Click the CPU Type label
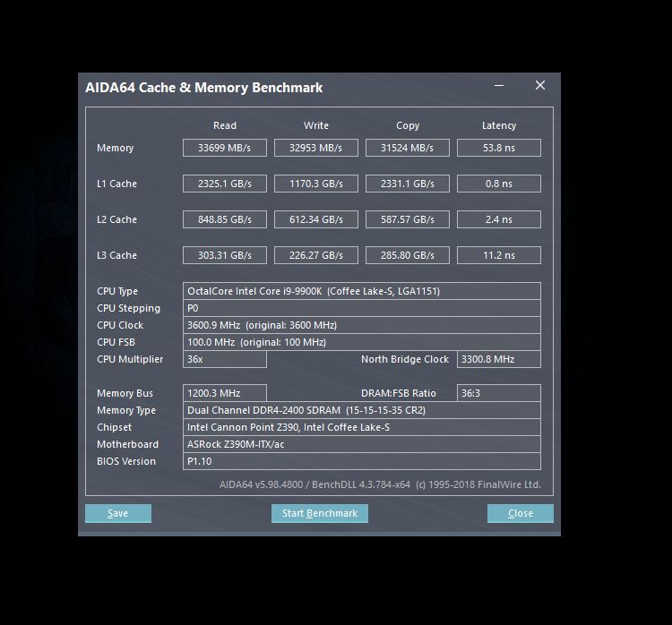The height and width of the screenshot is (625, 672). (117, 291)
